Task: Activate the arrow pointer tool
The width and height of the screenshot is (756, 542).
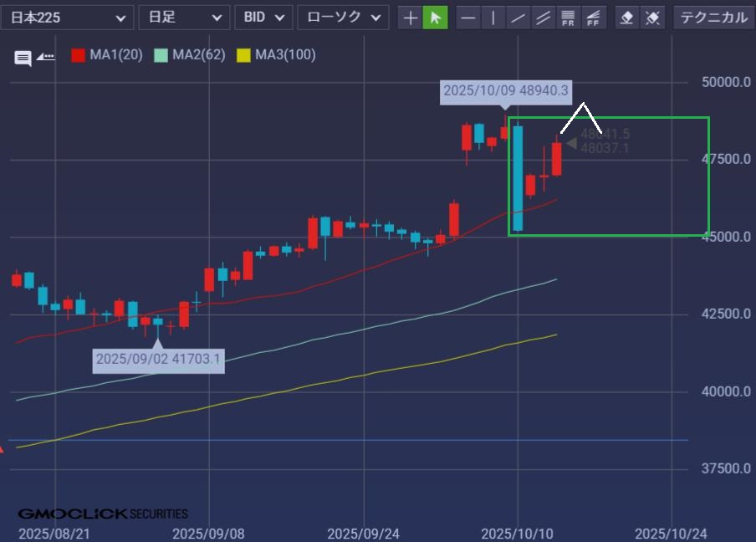Action: tap(435, 18)
